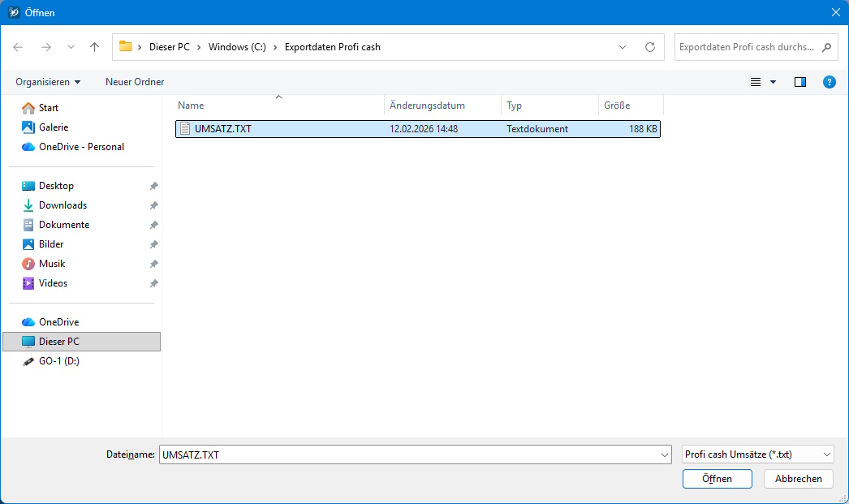Unpin Desktop from quick access

tap(153, 185)
